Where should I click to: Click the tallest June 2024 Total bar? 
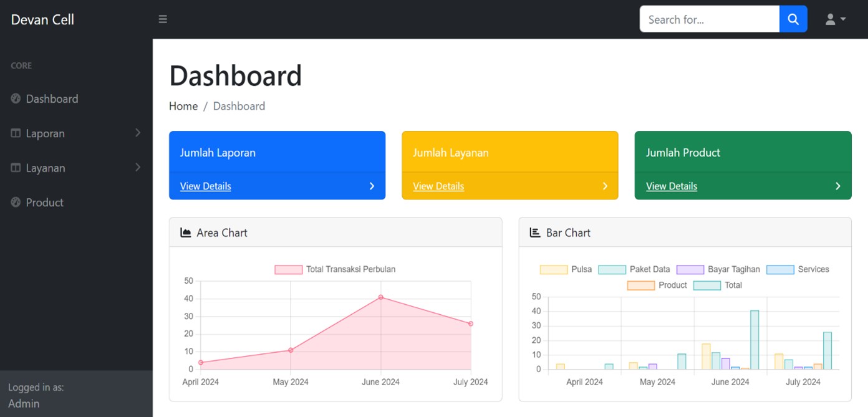coord(755,340)
